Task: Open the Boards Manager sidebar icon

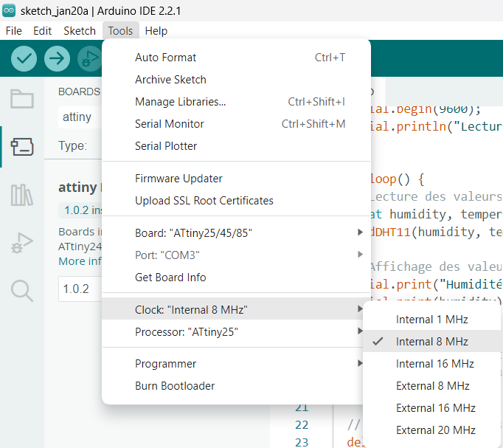Action: tap(21, 147)
